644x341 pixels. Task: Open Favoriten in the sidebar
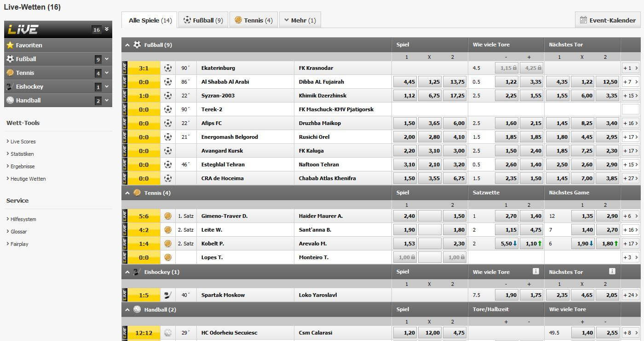coord(58,45)
